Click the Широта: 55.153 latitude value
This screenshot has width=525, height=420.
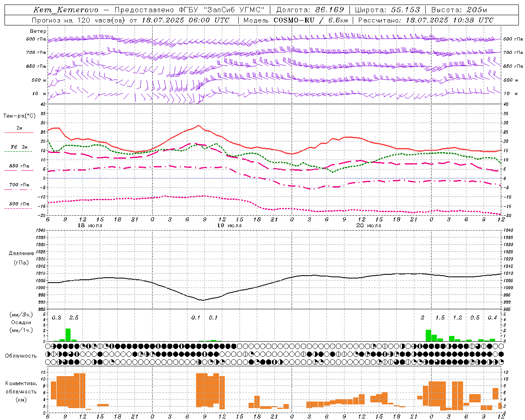click(x=387, y=10)
